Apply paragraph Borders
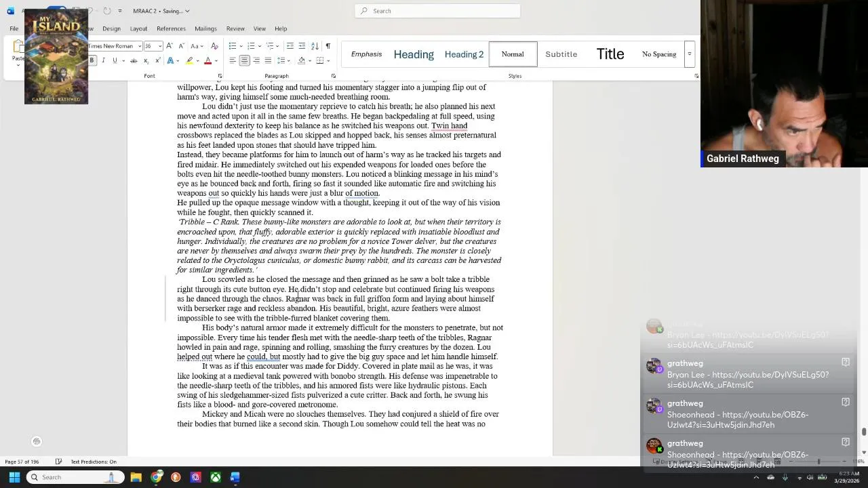The image size is (868, 488). coord(319,60)
